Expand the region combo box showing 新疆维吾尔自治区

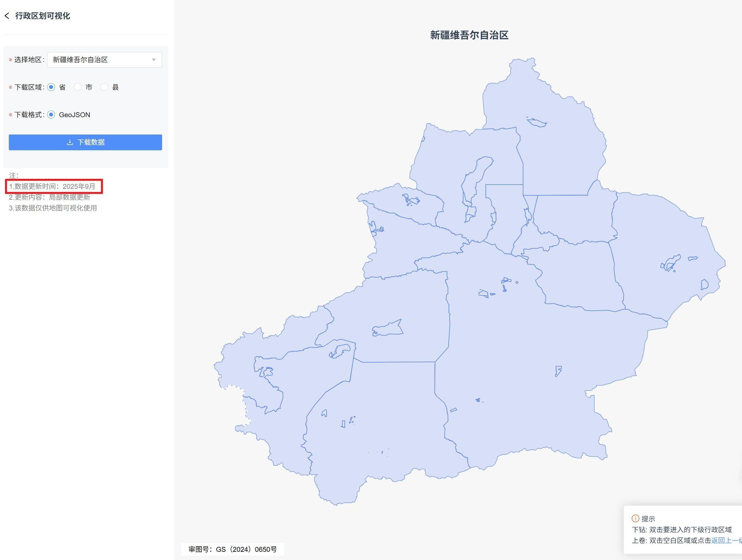[x=104, y=60]
